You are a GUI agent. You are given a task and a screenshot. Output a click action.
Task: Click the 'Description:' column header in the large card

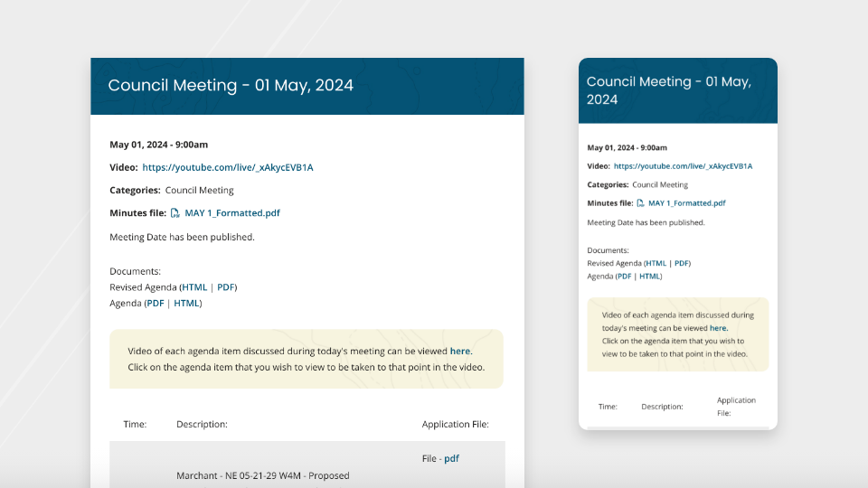[202, 424]
